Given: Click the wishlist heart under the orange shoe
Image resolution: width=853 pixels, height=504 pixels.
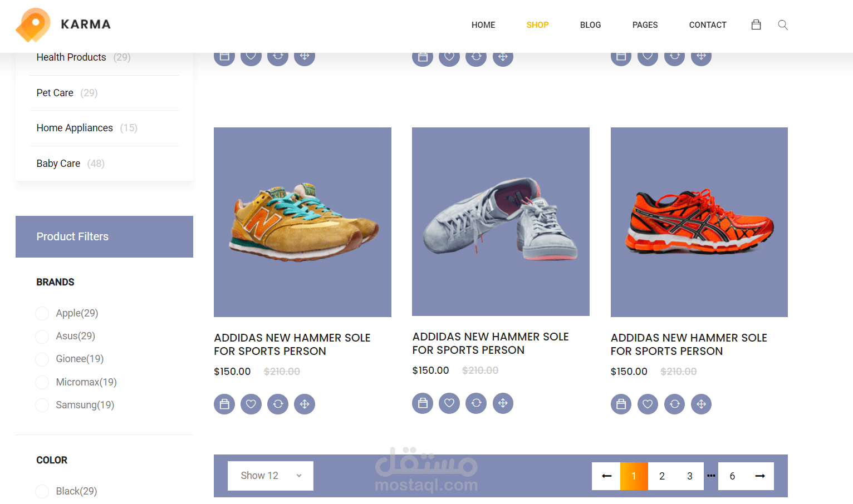Looking at the screenshot, I should tap(648, 404).
